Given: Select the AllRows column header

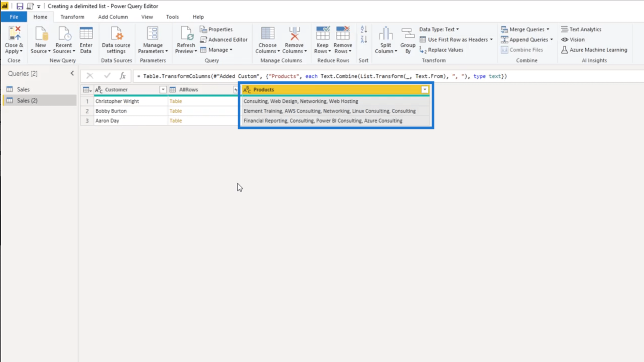Looking at the screenshot, I should pos(203,90).
